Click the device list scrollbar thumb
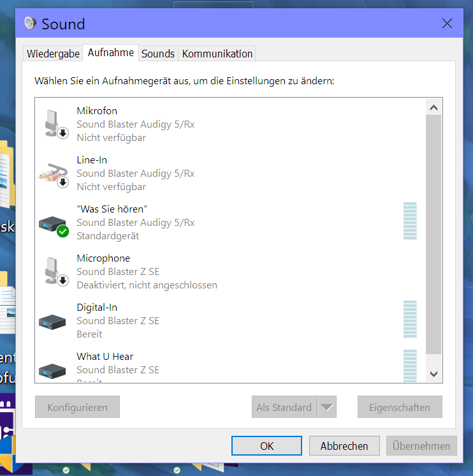Image resolution: width=473 pixels, height=476 pixels. click(x=433, y=234)
